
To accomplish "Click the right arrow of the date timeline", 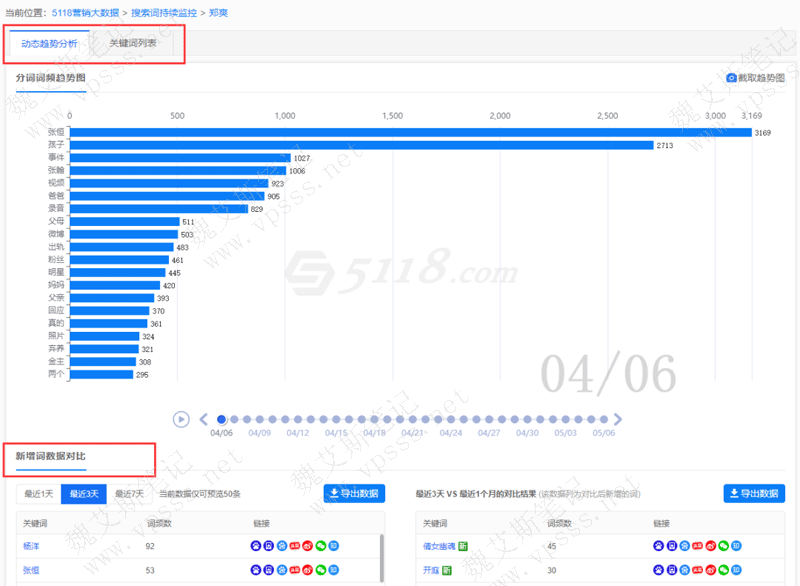I will [x=618, y=419].
